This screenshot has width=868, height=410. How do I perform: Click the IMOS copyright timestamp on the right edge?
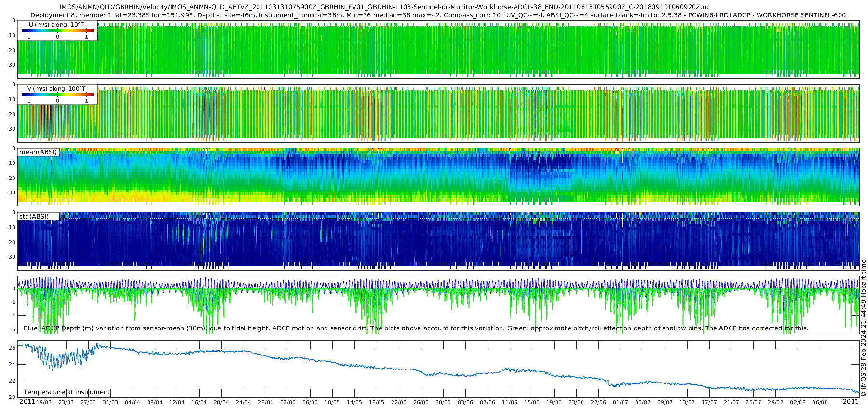tap(863, 328)
